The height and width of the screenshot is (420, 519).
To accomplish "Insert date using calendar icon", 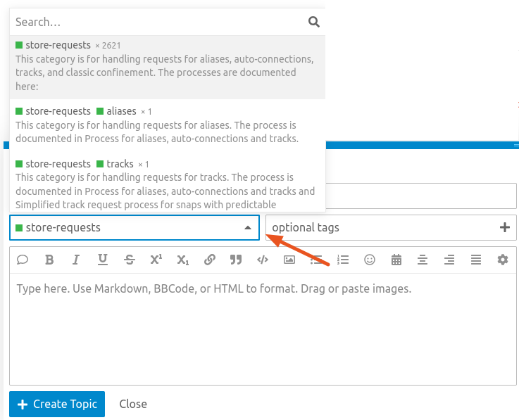I will coord(396,260).
